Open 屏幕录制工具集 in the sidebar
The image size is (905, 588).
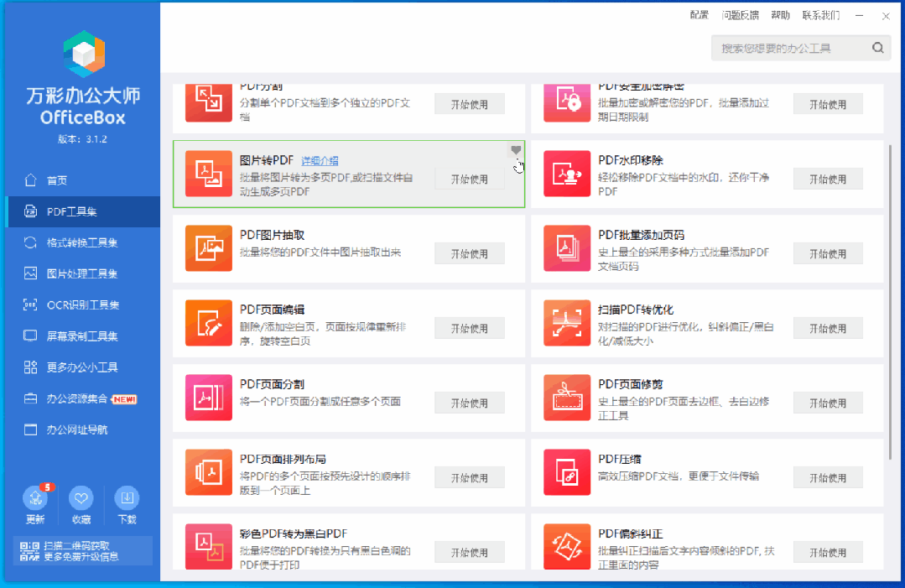82,336
